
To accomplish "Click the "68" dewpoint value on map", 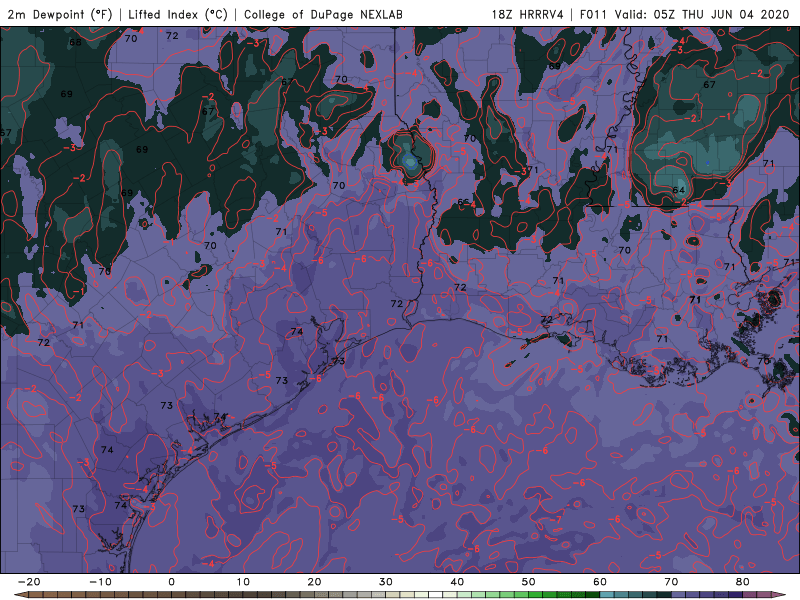I will pos(75,42).
